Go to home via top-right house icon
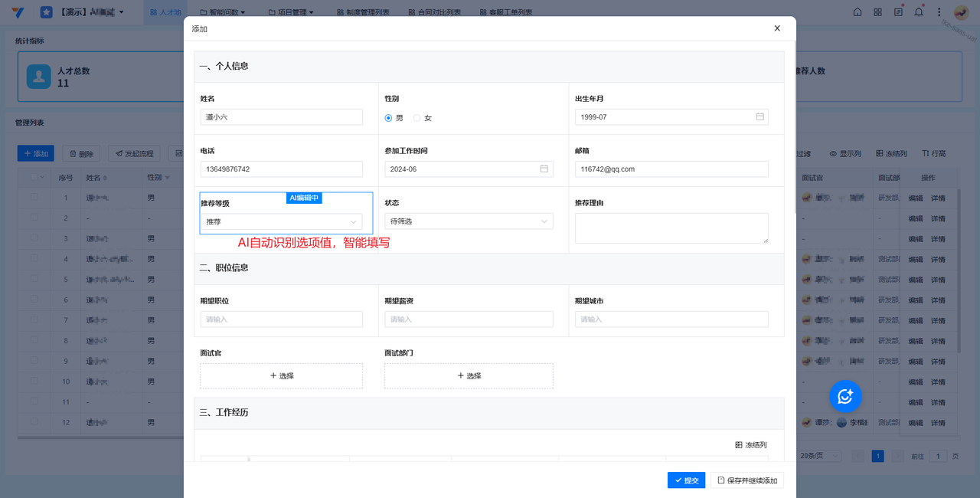This screenshot has width=980, height=498. coord(857,12)
